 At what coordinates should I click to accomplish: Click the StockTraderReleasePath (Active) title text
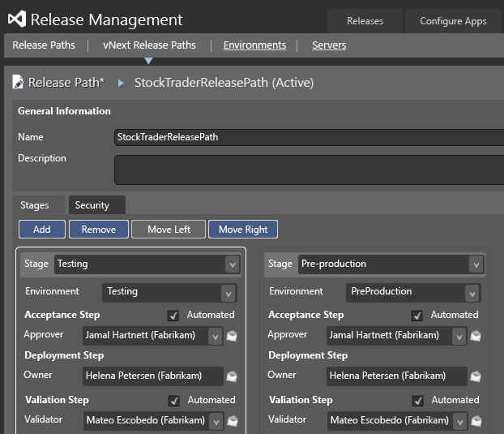[x=224, y=83]
